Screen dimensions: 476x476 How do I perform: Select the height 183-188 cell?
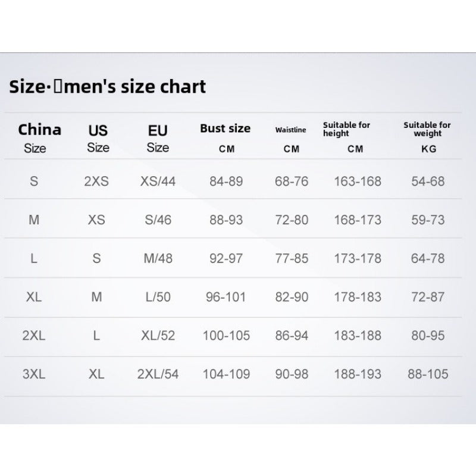[358, 336]
